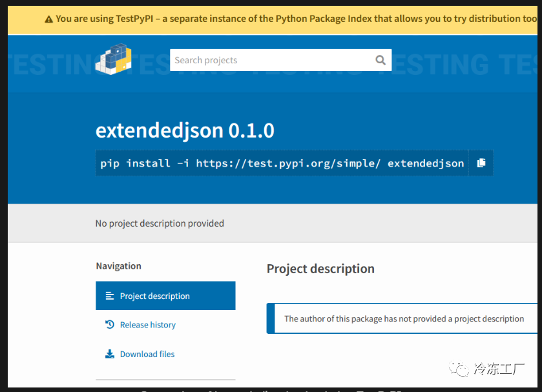Open the Project description tab
Screen dimensions: 542x392
point(165,296)
